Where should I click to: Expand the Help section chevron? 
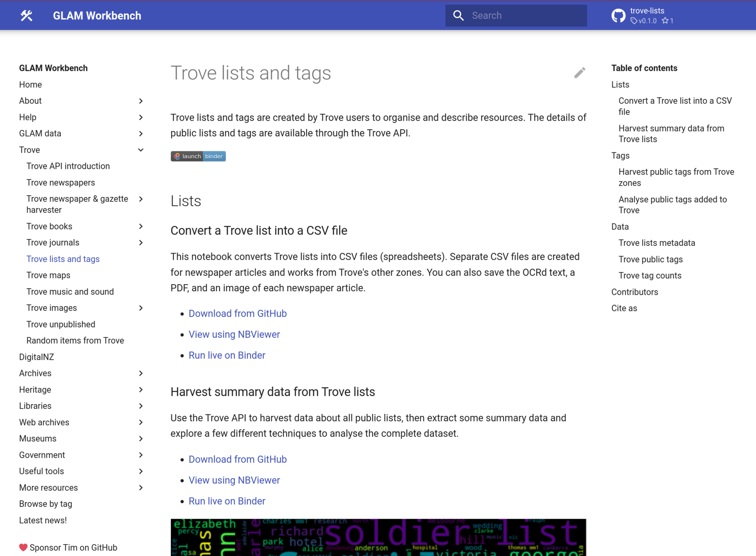pyautogui.click(x=141, y=117)
